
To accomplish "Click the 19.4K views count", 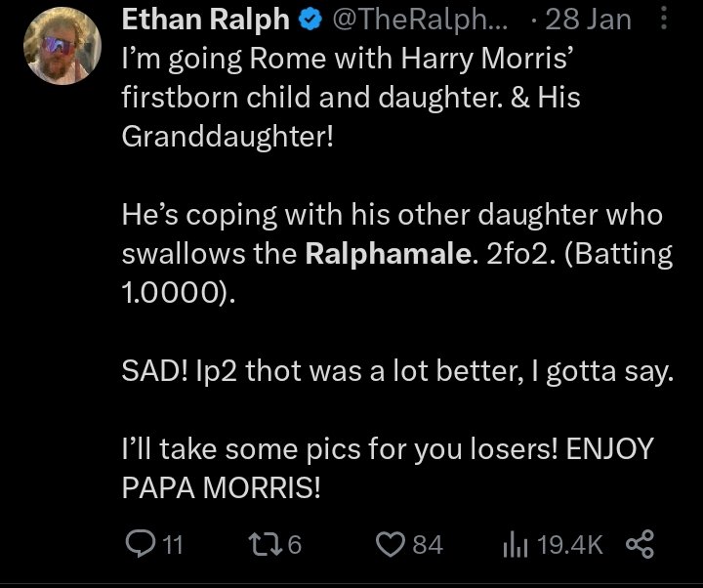I will pyautogui.click(x=570, y=545).
